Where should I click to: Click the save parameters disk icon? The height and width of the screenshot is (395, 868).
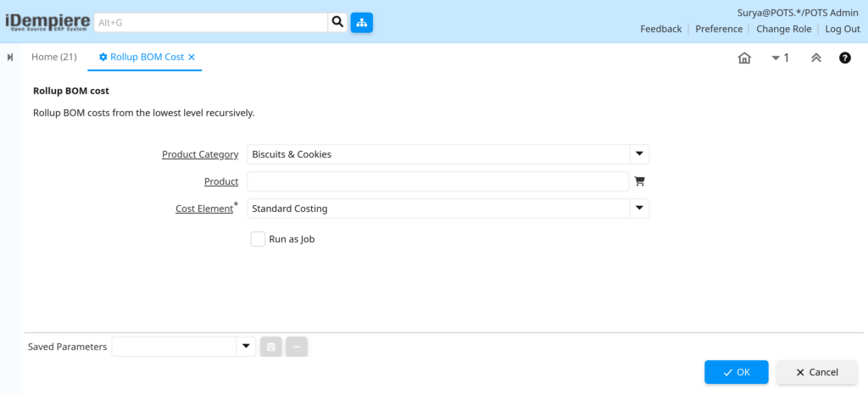click(271, 347)
